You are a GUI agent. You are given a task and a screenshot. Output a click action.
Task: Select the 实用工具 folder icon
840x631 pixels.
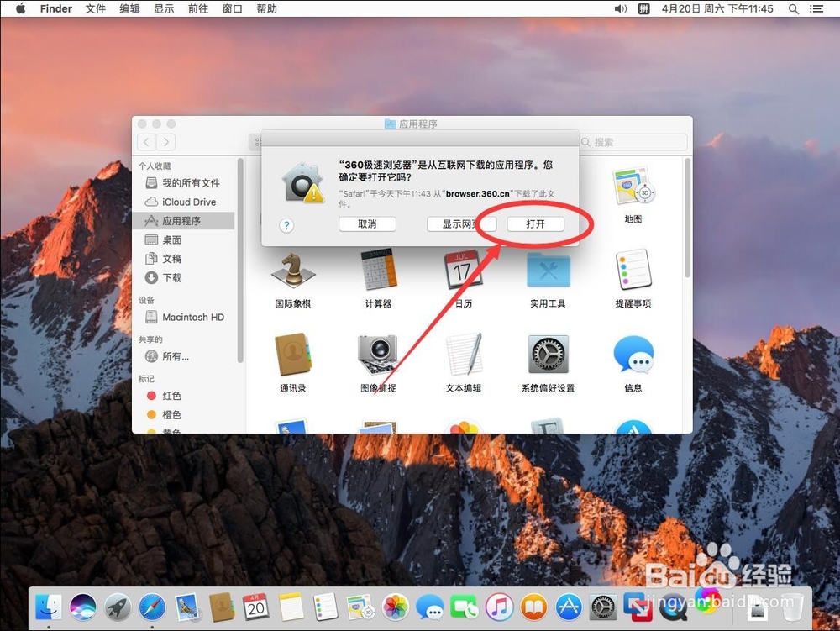(548, 270)
